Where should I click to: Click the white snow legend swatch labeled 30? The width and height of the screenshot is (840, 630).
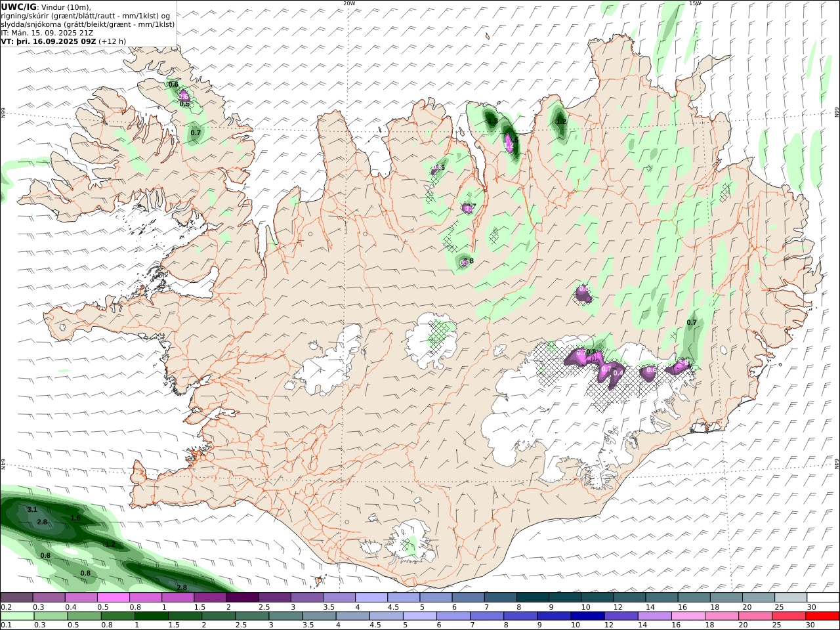pos(822,597)
